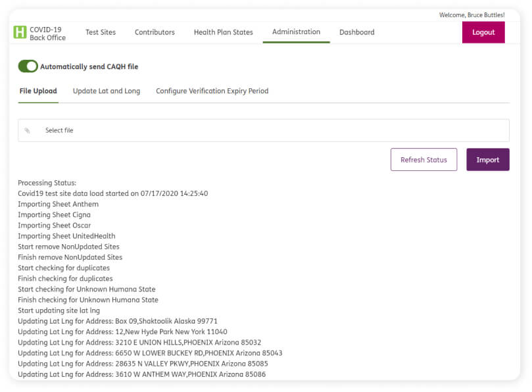
Task: Select the Administration nav item
Action: point(296,32)
